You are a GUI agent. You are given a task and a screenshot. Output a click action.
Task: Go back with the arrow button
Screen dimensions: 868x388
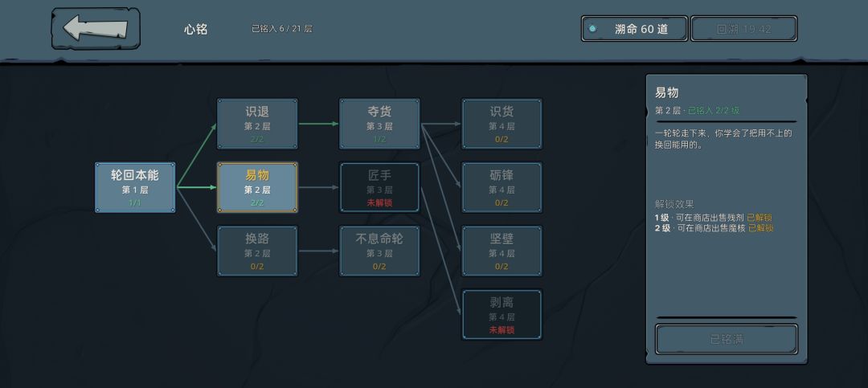click(96, 28)
